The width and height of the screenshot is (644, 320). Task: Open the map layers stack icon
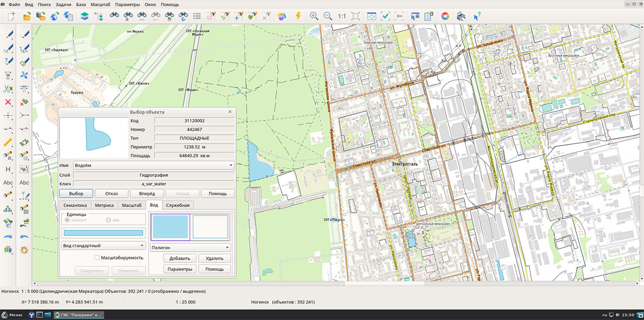(x=84, y=16)
